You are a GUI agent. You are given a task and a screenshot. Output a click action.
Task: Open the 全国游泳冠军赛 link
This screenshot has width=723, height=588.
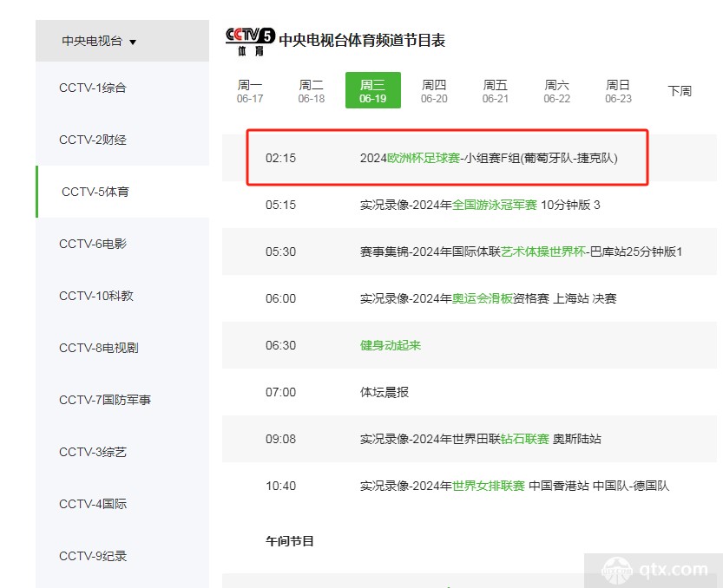495,205
